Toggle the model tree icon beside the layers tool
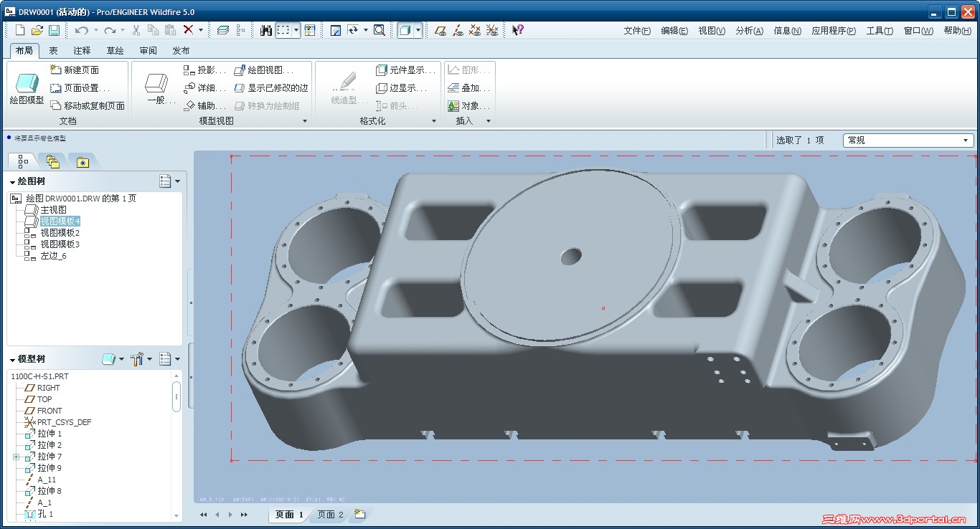Screen dimensions: 980x529 (240, 30)
